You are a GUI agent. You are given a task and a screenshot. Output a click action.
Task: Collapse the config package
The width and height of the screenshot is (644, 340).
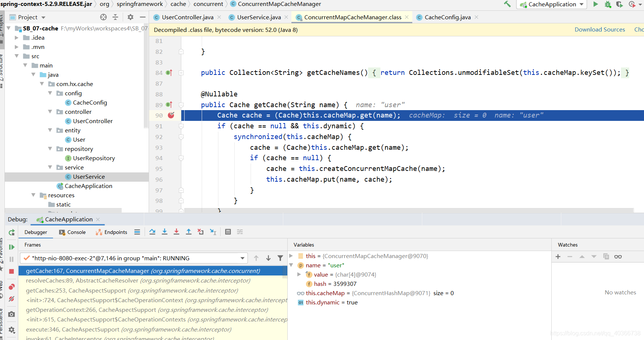coord(50,93)
